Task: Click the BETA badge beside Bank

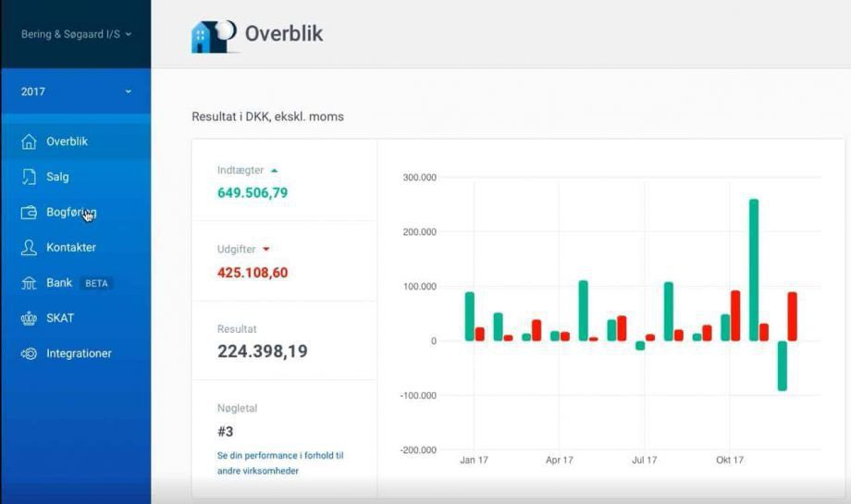Action: click(x=96, y=283)
